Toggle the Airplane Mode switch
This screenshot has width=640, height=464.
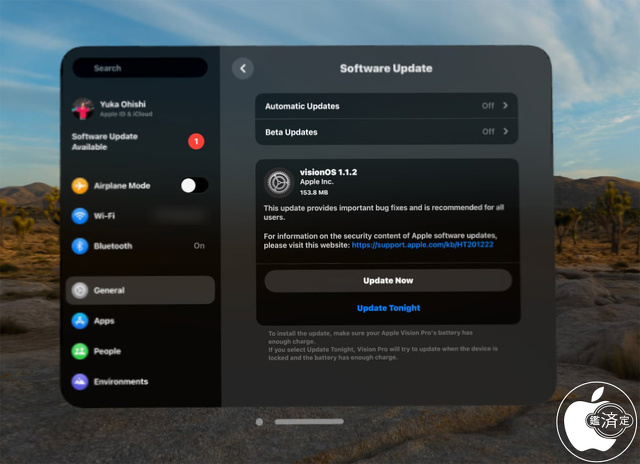[x=194, y=186]
